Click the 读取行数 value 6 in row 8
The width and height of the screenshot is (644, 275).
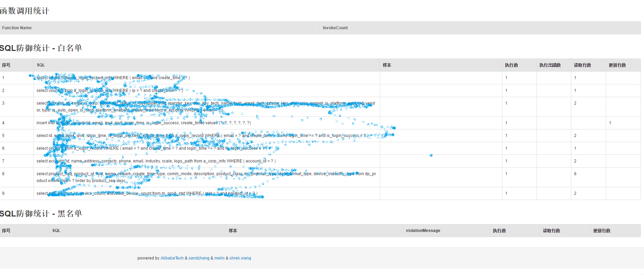[575, 174]
